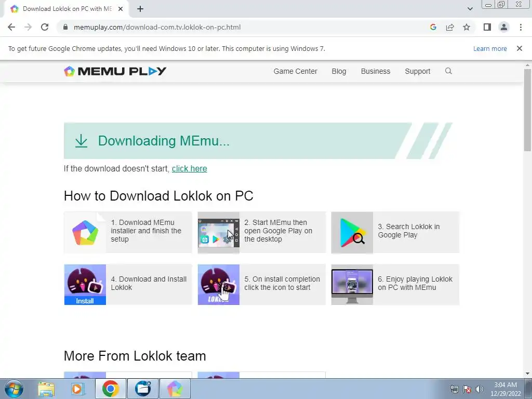Open Windows Explorer from taskbar
The image size is (532, 399).
click(x=46, y=389)
